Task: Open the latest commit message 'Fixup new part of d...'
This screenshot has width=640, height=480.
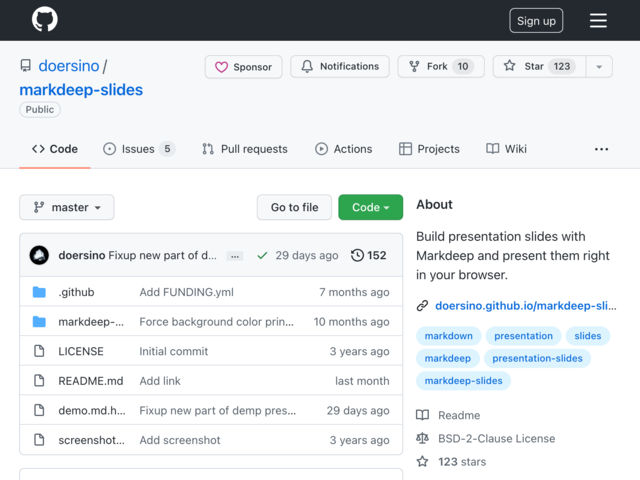Action: pos(162,256)
